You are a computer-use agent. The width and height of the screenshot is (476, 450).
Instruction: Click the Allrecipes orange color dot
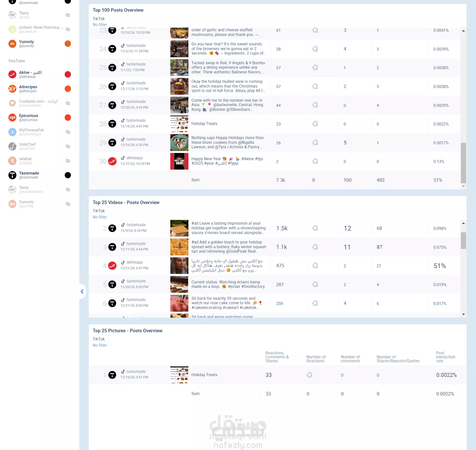68,89
